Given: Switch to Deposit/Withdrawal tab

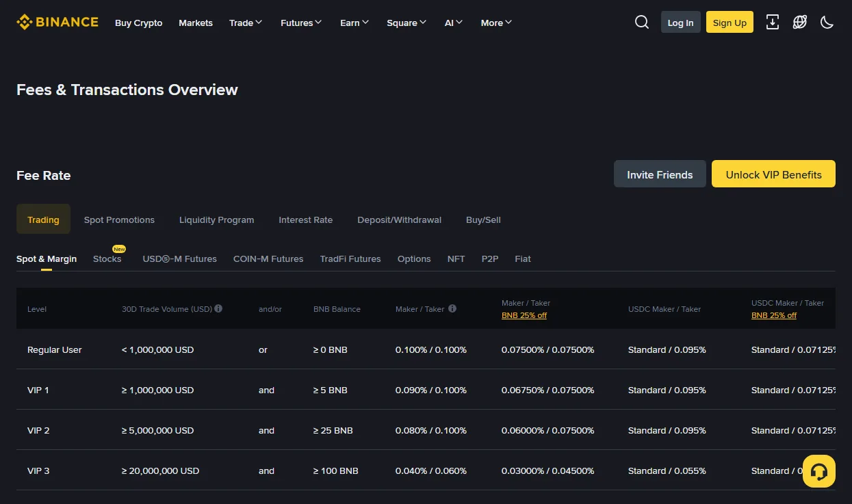Looking at the screenshot, I should point(400,220).
